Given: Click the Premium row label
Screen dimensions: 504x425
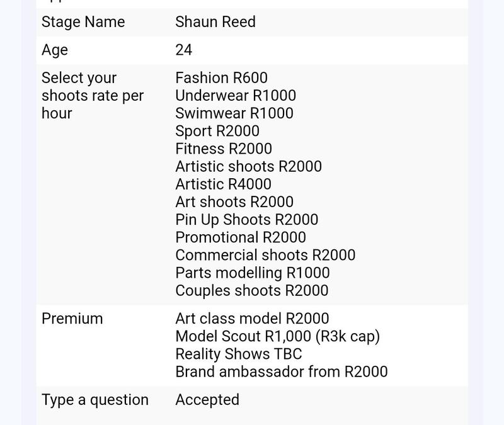Looking at the screenshot, I should 72,319.
